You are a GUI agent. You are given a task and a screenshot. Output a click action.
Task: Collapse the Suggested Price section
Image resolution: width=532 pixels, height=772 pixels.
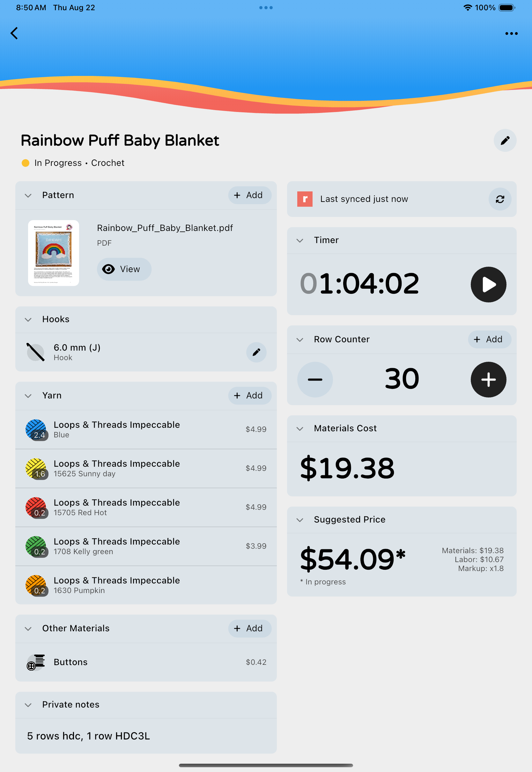coord(300,520)
